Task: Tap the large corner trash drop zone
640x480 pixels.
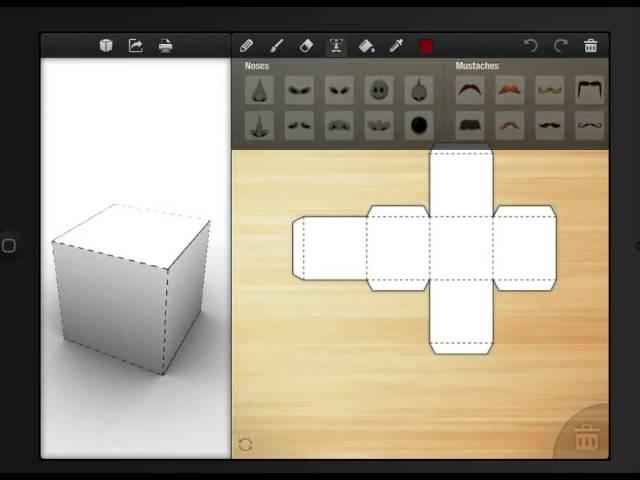Action: point(587,437)
